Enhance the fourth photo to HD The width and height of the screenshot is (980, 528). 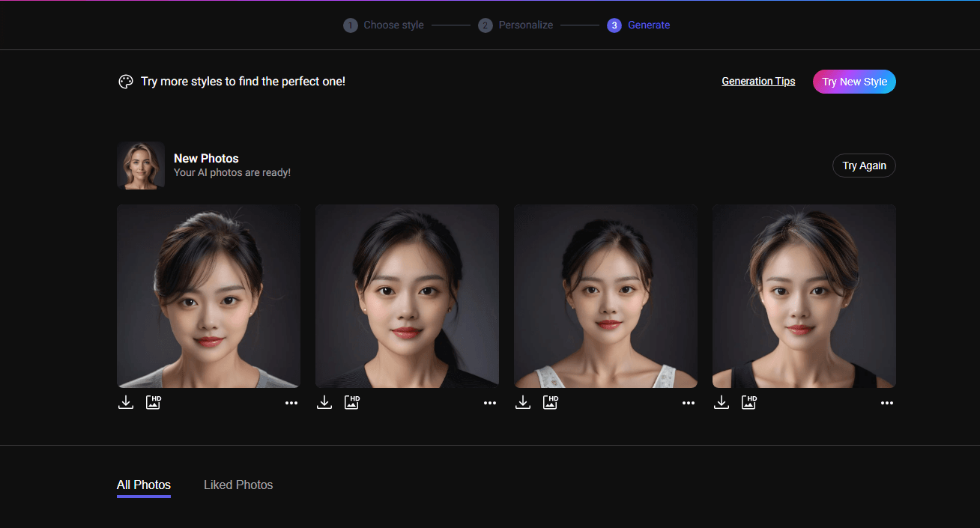click(x=748, y=402)
